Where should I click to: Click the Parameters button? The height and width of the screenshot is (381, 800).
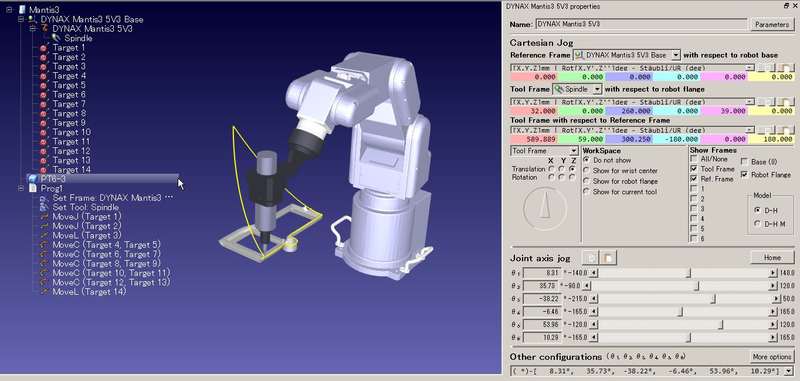coord(772,24)
